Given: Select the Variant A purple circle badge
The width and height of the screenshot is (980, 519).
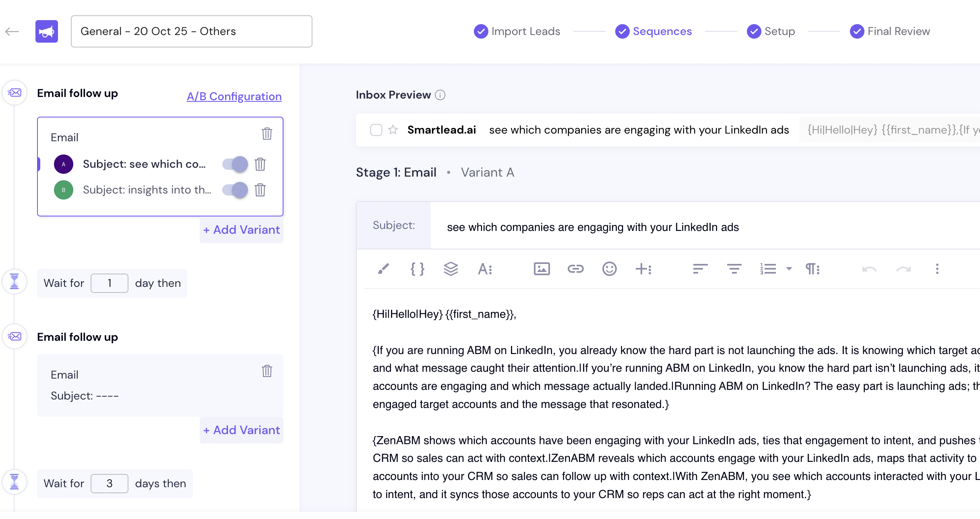Looking at the screenshot, I should (64, 164).
